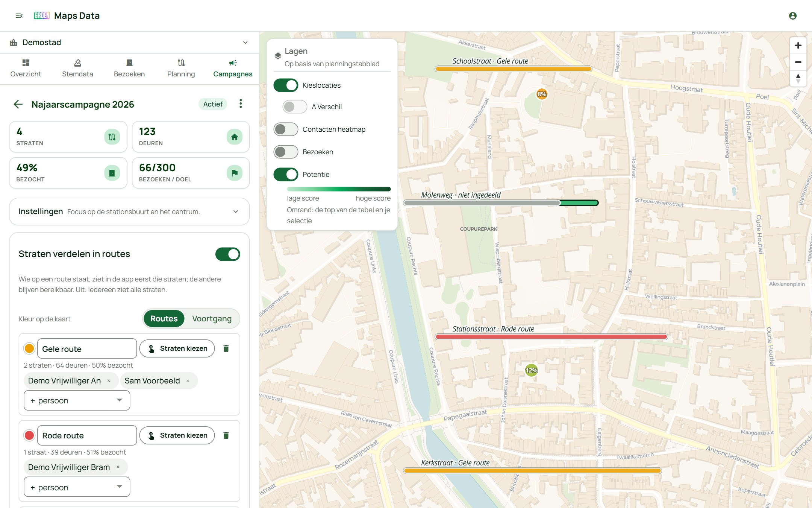812x508 pixels.
Task: Open the user account icon
Action: [x=793, y=15]
